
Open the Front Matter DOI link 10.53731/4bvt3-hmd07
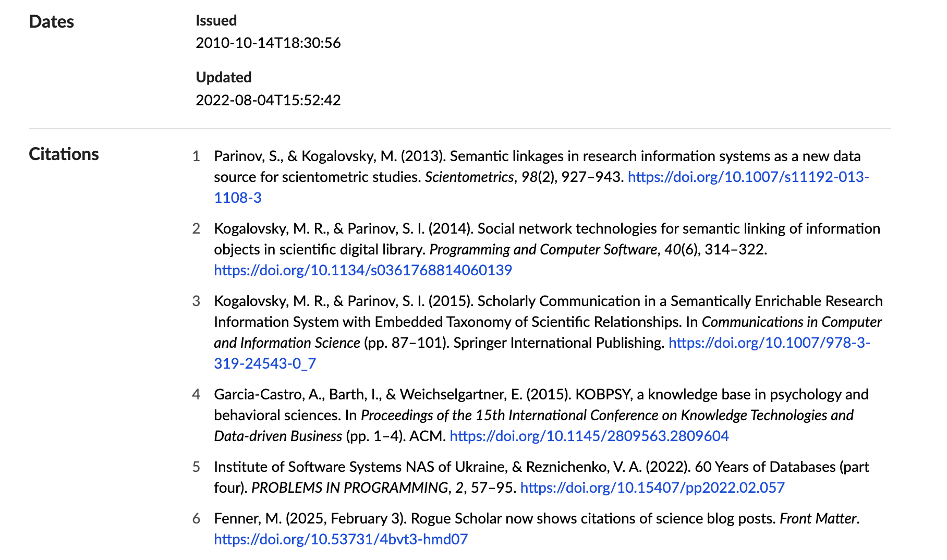pyautogui.click(x=341, y=539)
